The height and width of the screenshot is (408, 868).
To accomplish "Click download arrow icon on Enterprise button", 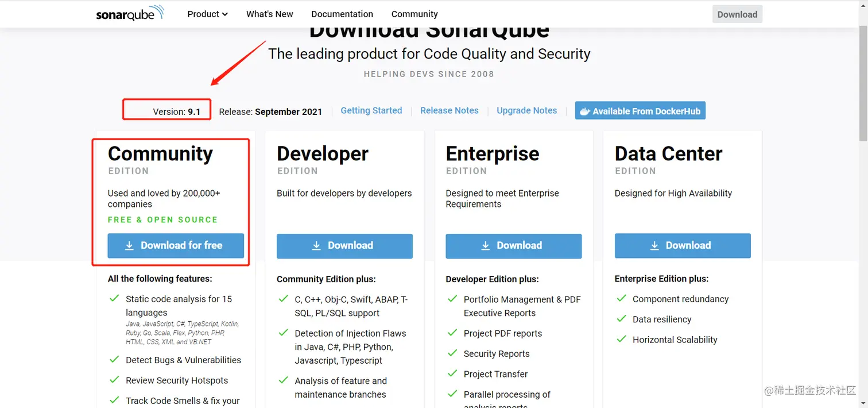I will (486, 245).
